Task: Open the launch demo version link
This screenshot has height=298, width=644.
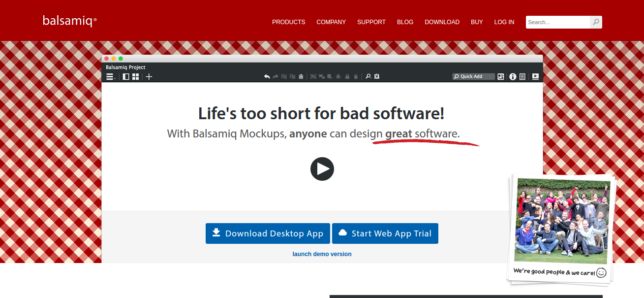Action: 322,254
